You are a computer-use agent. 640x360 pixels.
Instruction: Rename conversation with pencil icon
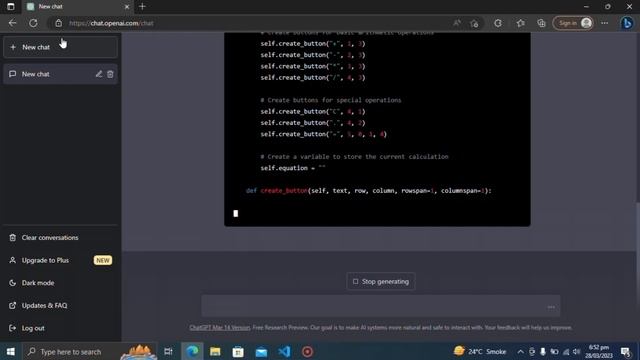(99, 74)
